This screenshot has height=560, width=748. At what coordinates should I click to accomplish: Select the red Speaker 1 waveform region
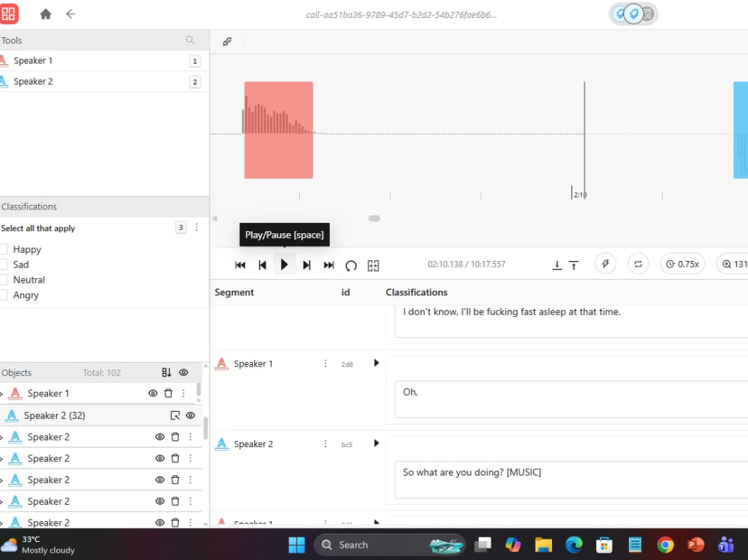pyautogui.click(x=278, y=130)
